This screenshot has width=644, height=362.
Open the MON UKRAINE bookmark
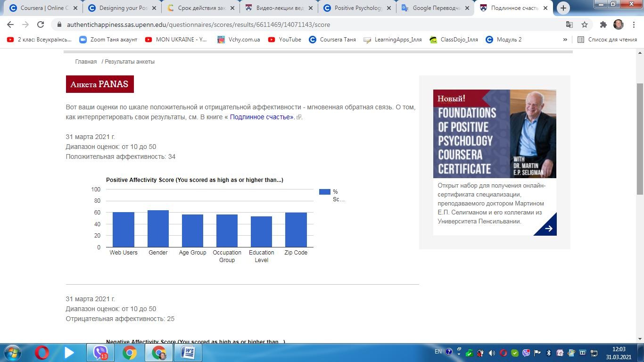pos(176,40)
